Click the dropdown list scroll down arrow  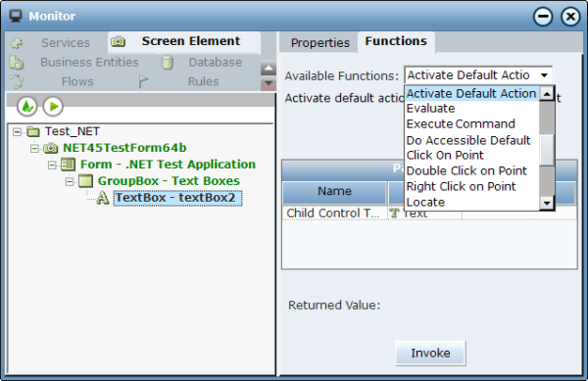click(547, 203)
